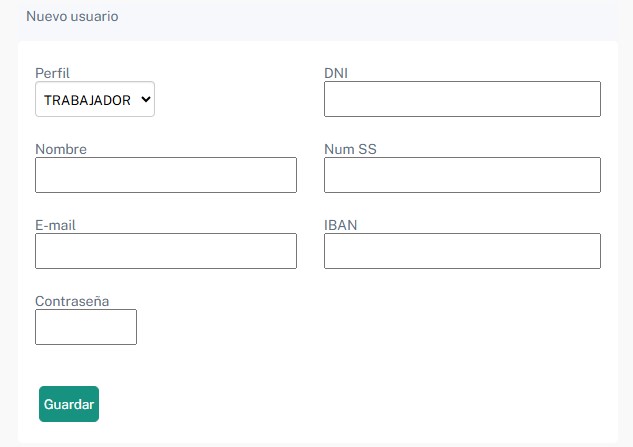Click the Num SS label text
633x447 pixels.
pos(350,149)
